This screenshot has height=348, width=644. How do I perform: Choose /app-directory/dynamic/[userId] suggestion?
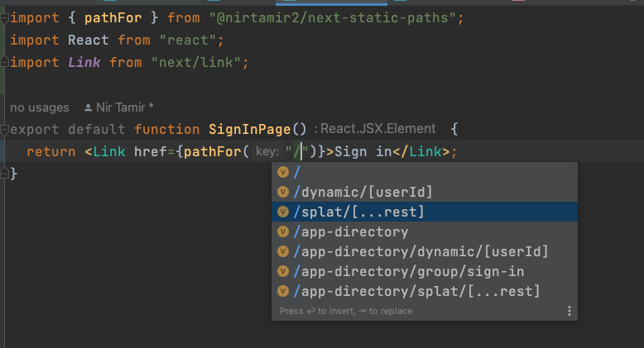click(x=425, y=251)
